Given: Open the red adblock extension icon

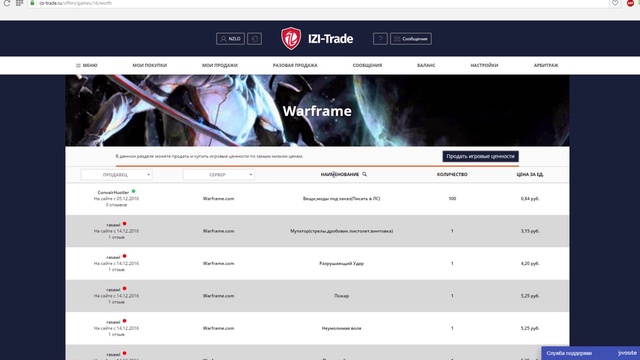Looking at the screenshot, I should (x=630, y=3).
